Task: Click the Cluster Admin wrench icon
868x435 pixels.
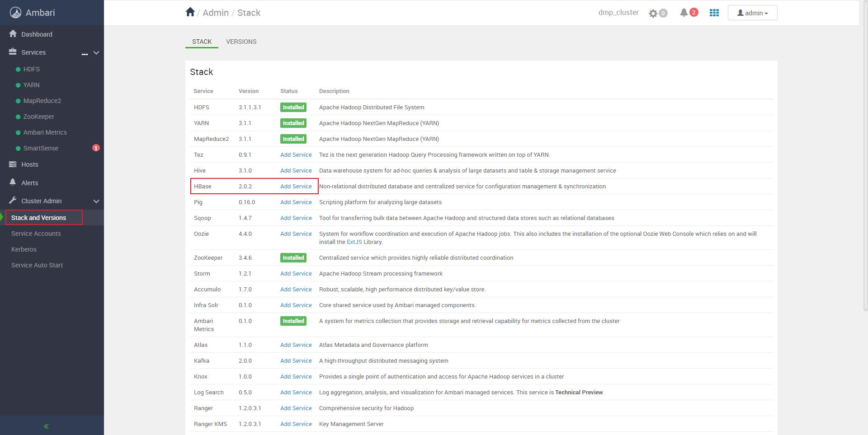Action: [x=13, y=201]
